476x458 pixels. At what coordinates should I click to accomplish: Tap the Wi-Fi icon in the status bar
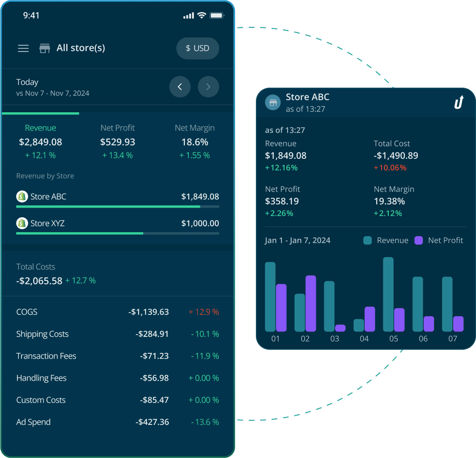coord(201,15)
